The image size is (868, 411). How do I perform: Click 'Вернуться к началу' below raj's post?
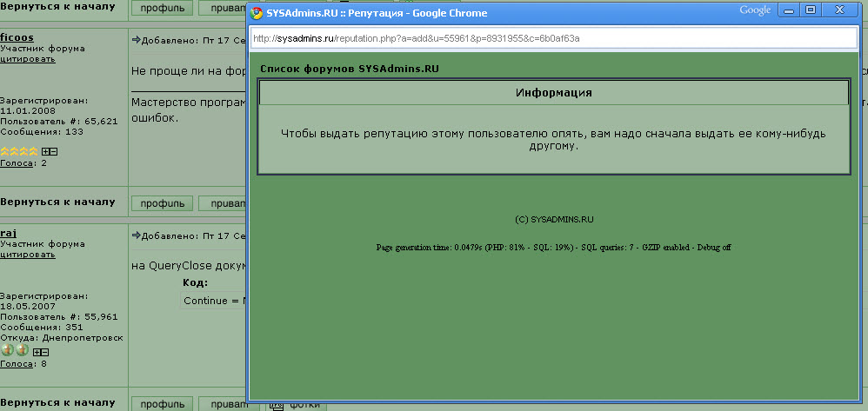tap(57, 402)
